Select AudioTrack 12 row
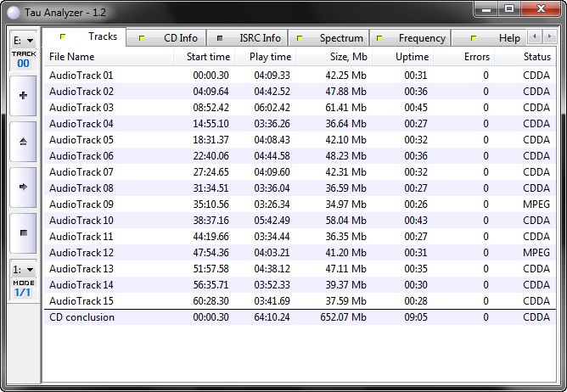The height and width of the screenshot is (392, 567). click(300, 252)
